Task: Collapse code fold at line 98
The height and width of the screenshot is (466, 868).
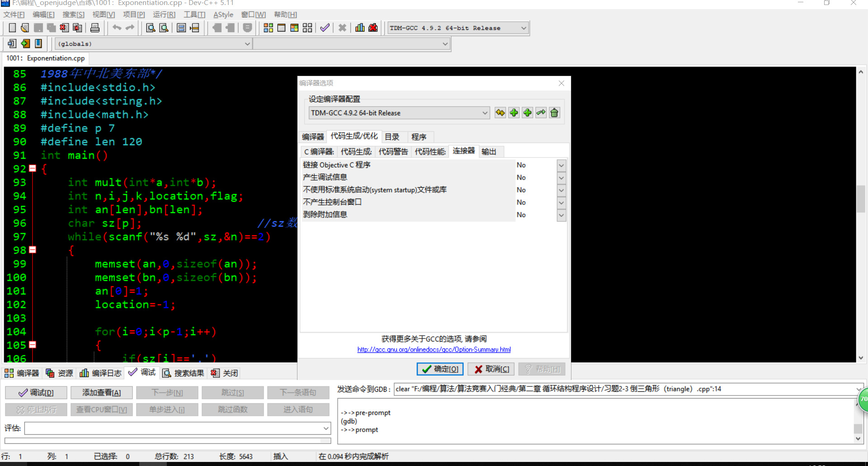Action: pos(33,250)
